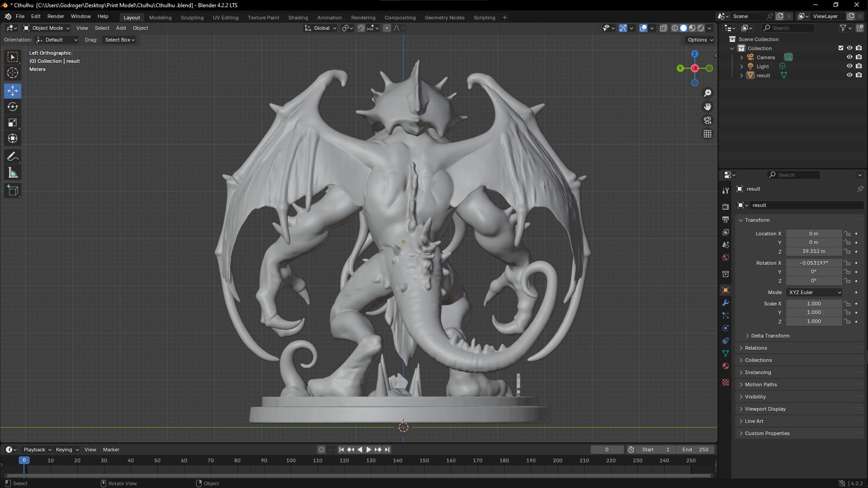Open the Global transform orientation dropdown

pyautogui.click(x=321, y=28)
